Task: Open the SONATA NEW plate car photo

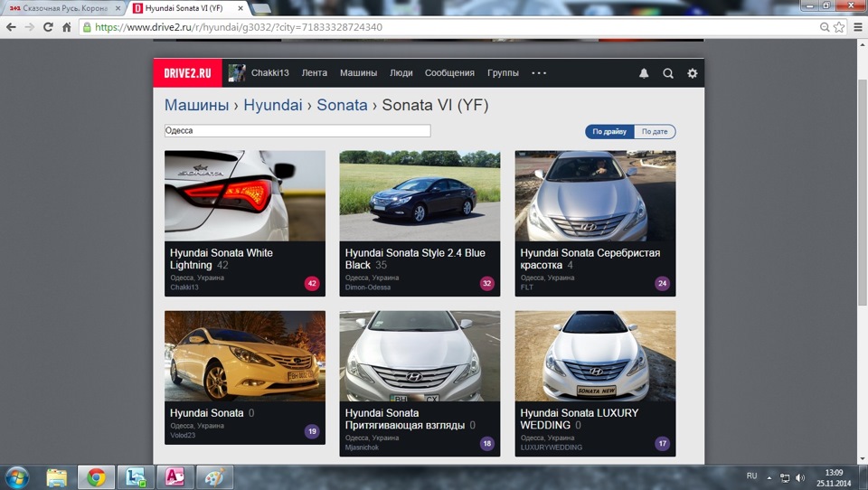Action: coord(595,356)
